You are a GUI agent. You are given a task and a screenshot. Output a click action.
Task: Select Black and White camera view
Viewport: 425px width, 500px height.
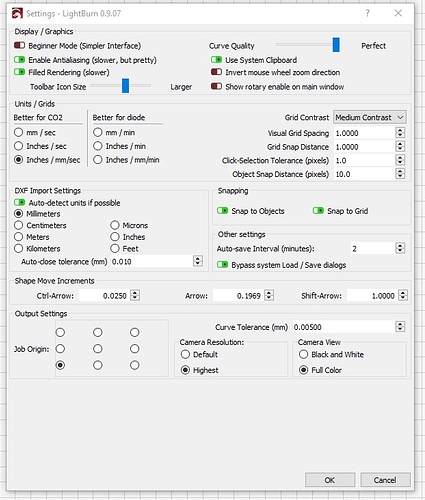tap(303, 354)
